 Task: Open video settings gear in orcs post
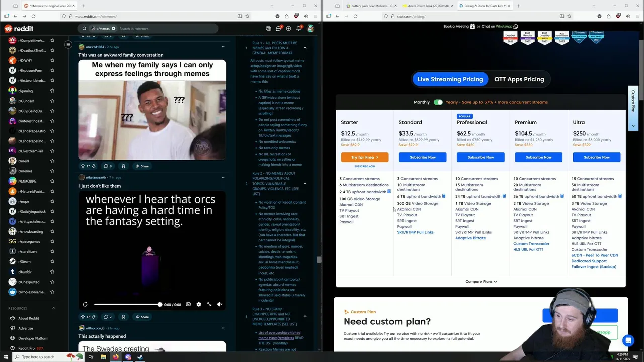198,304
